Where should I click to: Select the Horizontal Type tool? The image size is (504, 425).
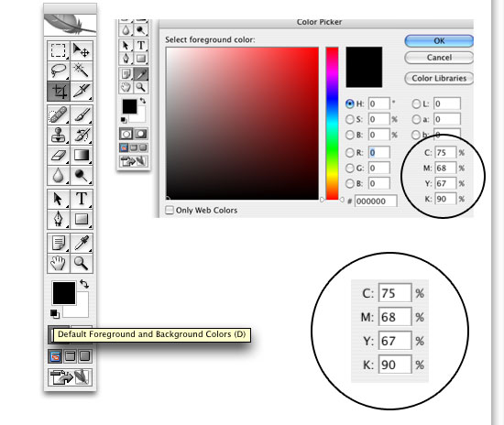tap(82, 199)
